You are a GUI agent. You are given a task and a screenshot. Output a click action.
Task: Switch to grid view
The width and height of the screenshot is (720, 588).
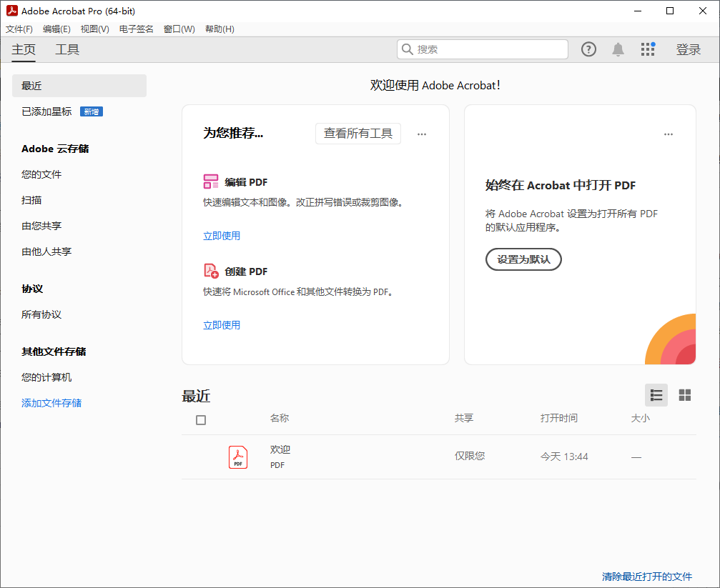[x=684, y=394]
